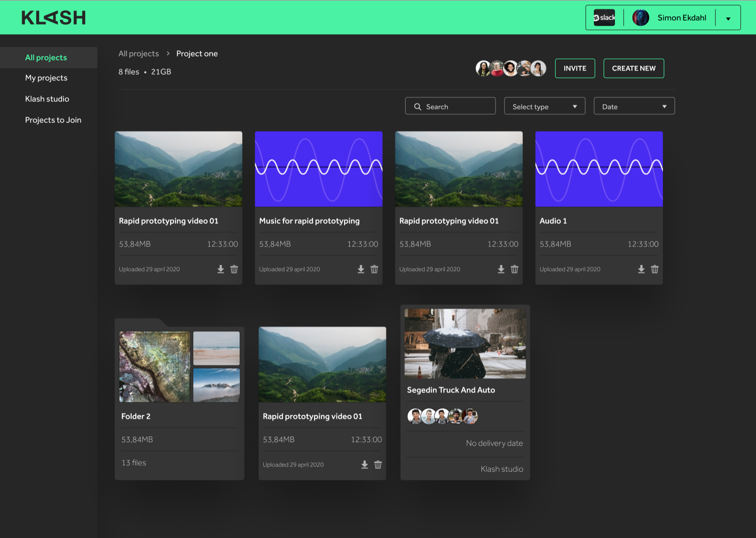Click the member avatars on Segedin card
The image size is (756, 538).
443,416
